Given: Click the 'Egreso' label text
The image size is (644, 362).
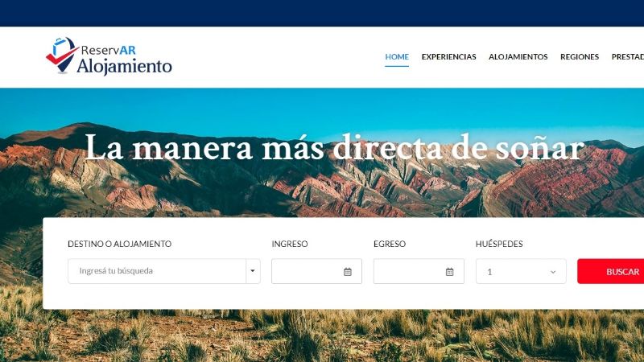Looking at the screenshot, I should 390,244.
